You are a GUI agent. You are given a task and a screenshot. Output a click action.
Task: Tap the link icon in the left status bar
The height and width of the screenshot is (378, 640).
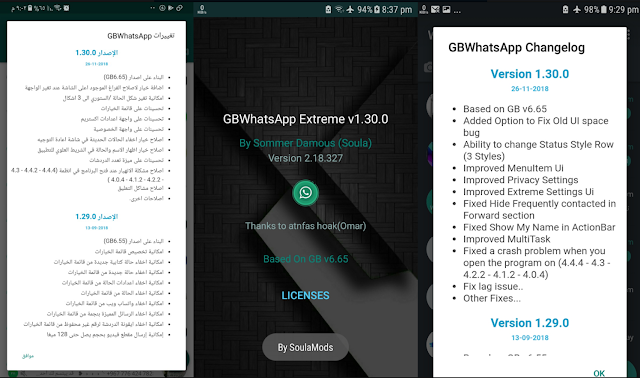(x=179, y=8)
